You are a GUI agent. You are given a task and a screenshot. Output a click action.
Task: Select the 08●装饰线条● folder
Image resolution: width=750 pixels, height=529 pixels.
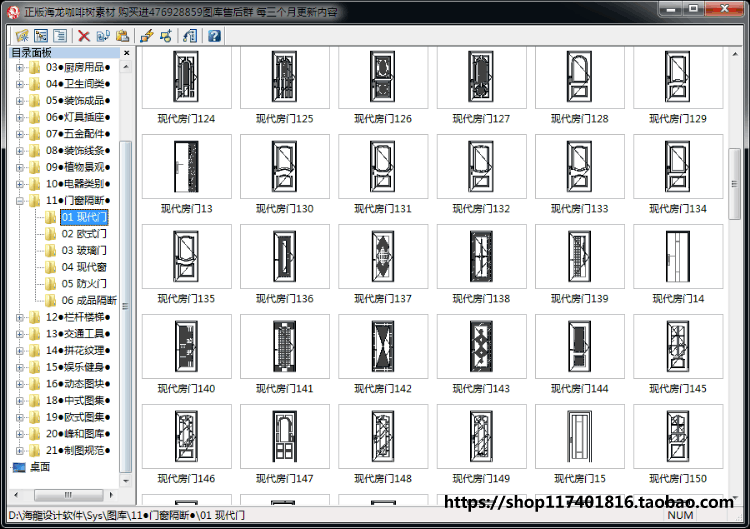tap(78, 151)
